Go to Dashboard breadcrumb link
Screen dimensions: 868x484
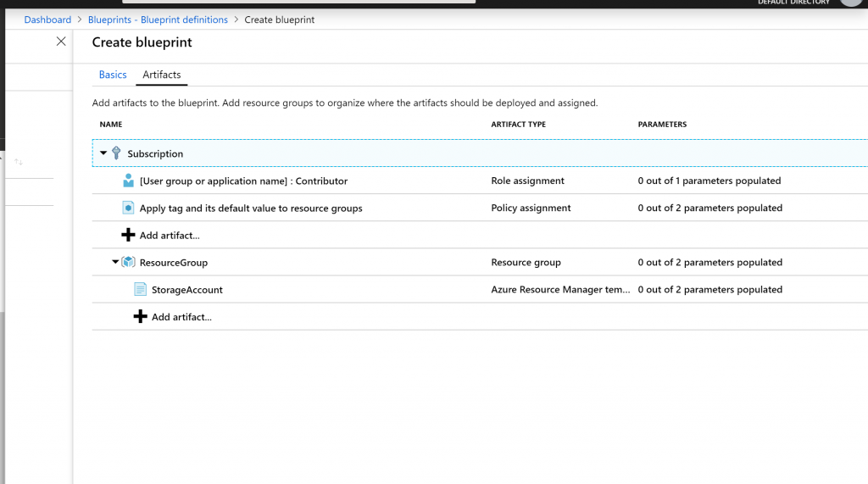(x=47, y=19)
